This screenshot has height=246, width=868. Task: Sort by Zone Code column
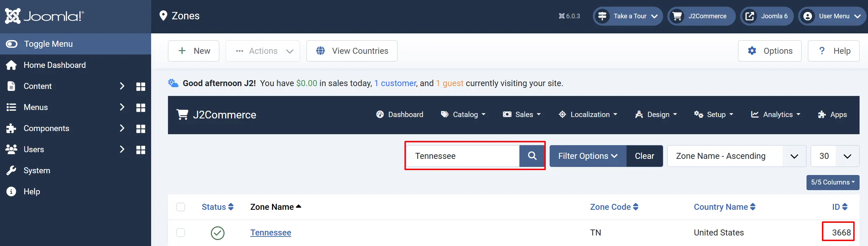(614, 207)
